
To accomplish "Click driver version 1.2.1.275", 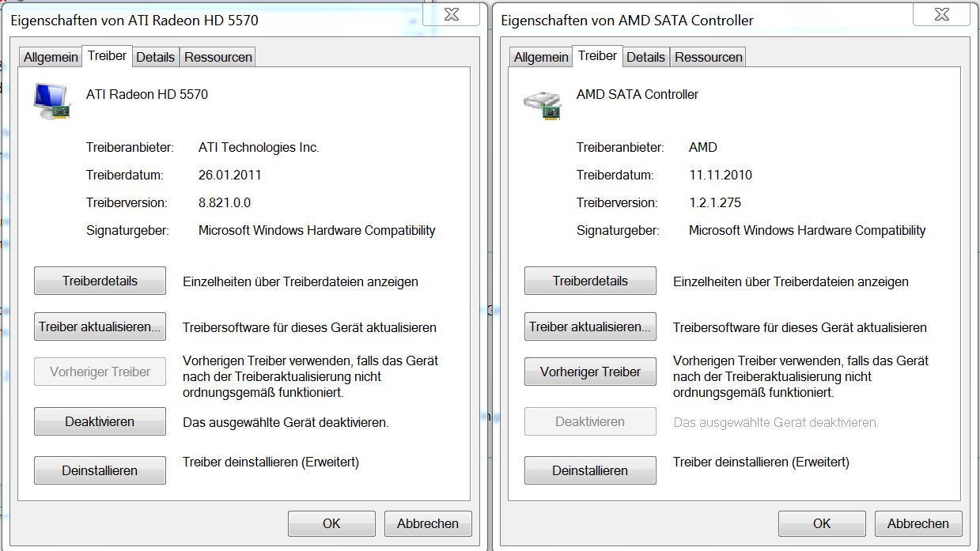I will 715,202.
